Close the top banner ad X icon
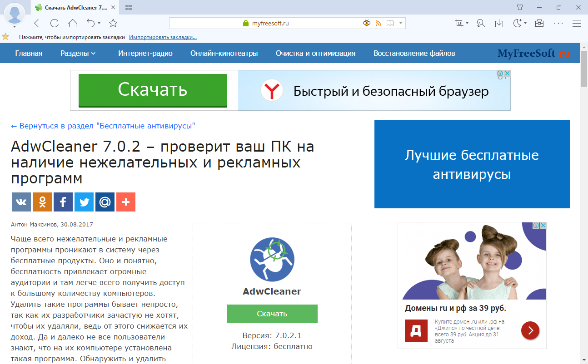 (508, 74)
